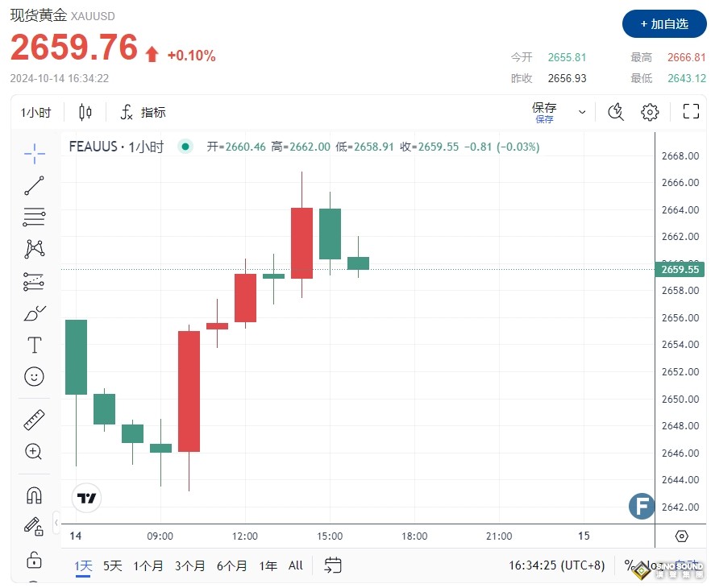Open the 1小时 interval selector
The height and width of the screenshot is (588, 711).
pyautogui.click(x=35, y=112)
